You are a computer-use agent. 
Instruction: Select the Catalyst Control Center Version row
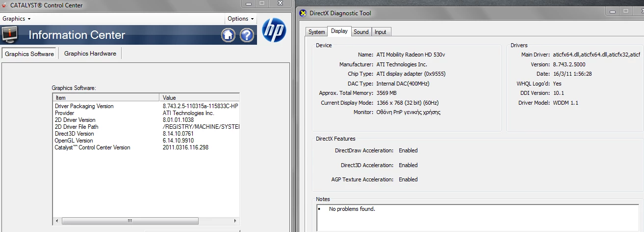point(146,147)
